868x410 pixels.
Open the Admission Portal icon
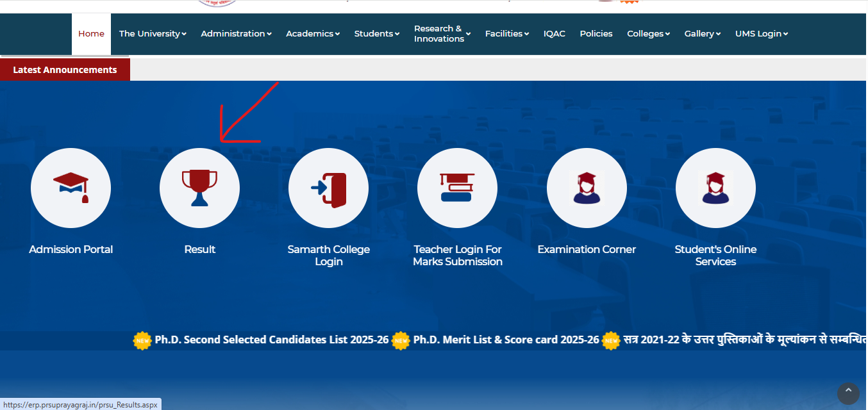(71, 188)
